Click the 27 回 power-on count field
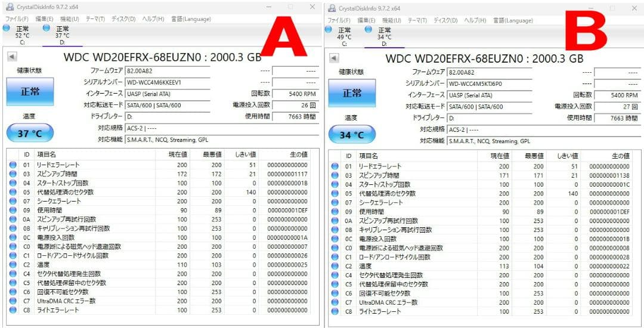 tap(617, 106)
